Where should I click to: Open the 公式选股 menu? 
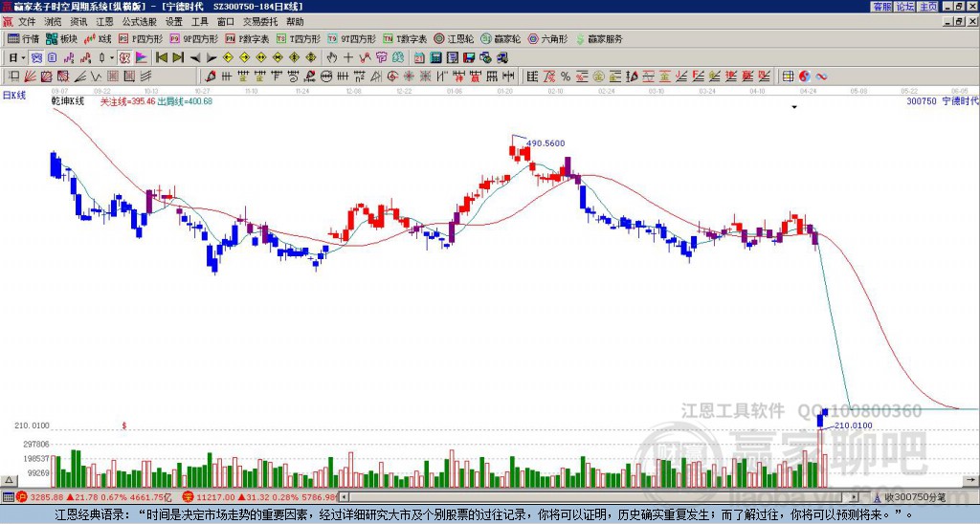[x=140, y=22]
